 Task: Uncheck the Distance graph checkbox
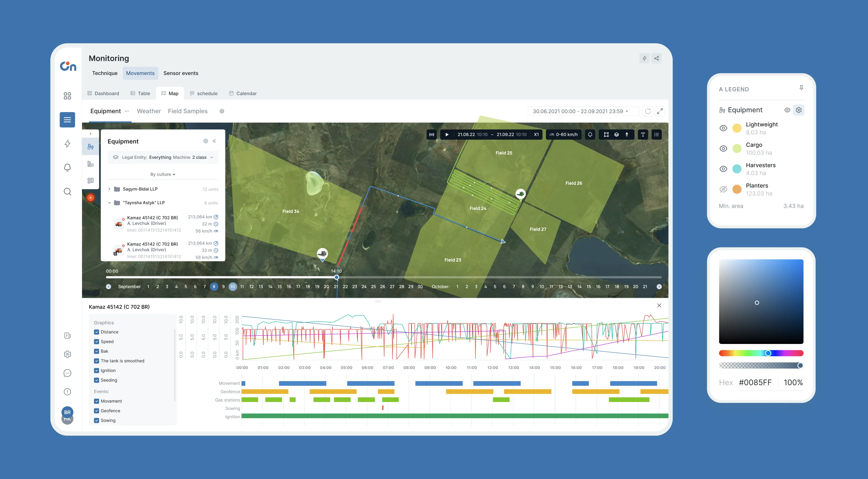coord(97,332)
